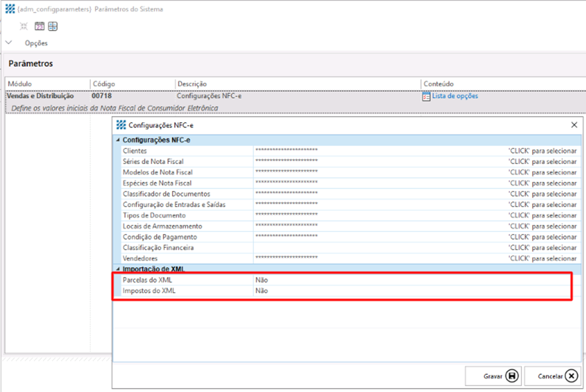
Task: Click the X circle icon on Cancelar
Action: 571,376
